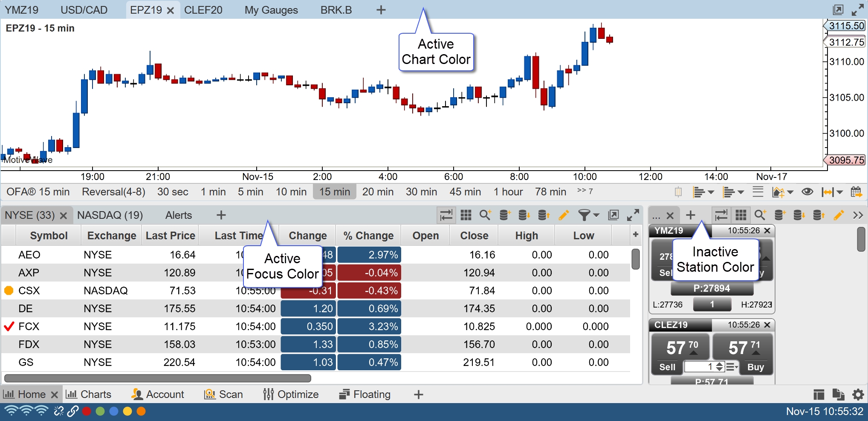Open settings gear at bottom right

click(x=858, y=395)
